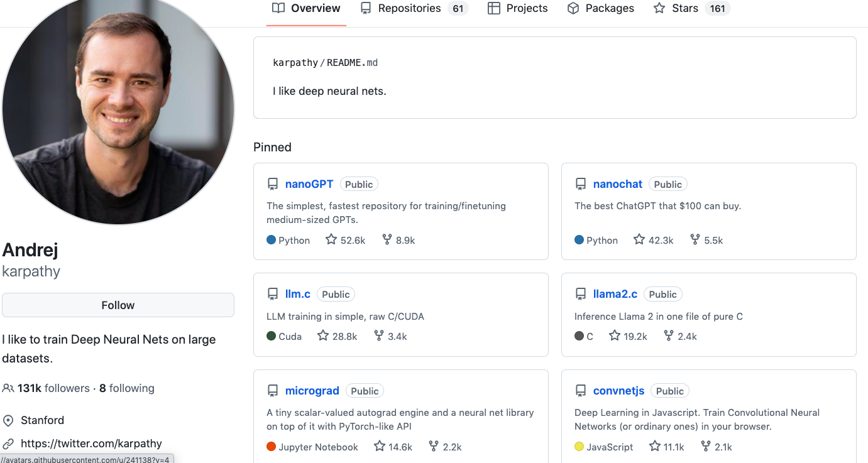Open the Stars tab
Screen dimensions: 868x463
(x=684, y=8)
